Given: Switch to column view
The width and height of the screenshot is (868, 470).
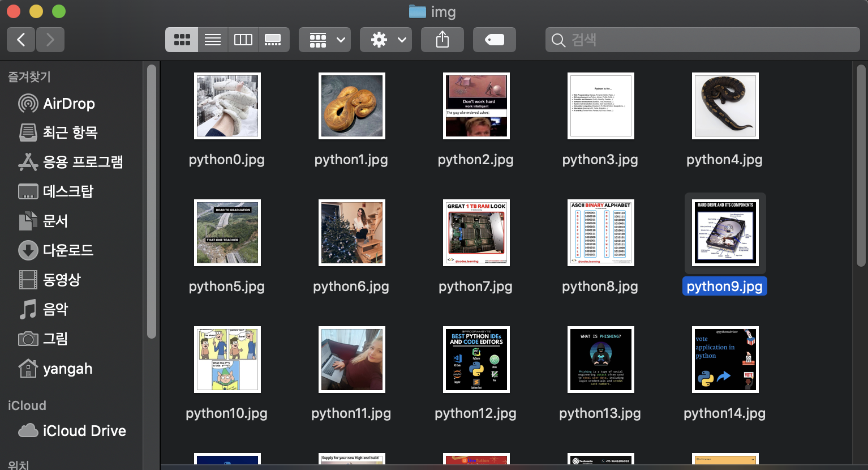Looking at the screenshot, I should [x=243, y=40].
